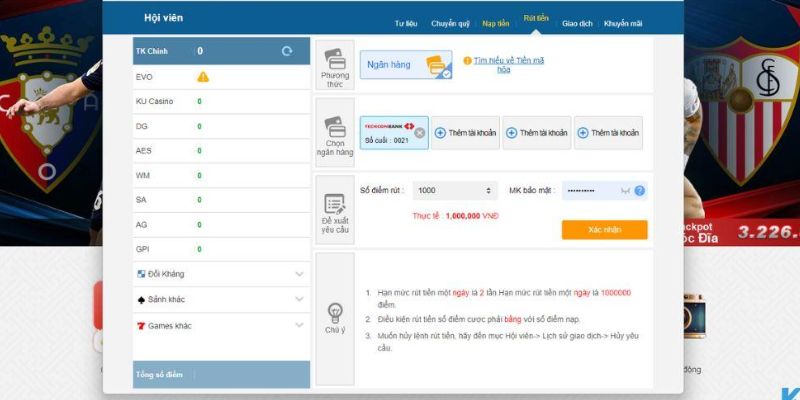Open the Giao dịch tab
Image resolution: width=800 pixels, height=400 pixels.
click(577, 23)
